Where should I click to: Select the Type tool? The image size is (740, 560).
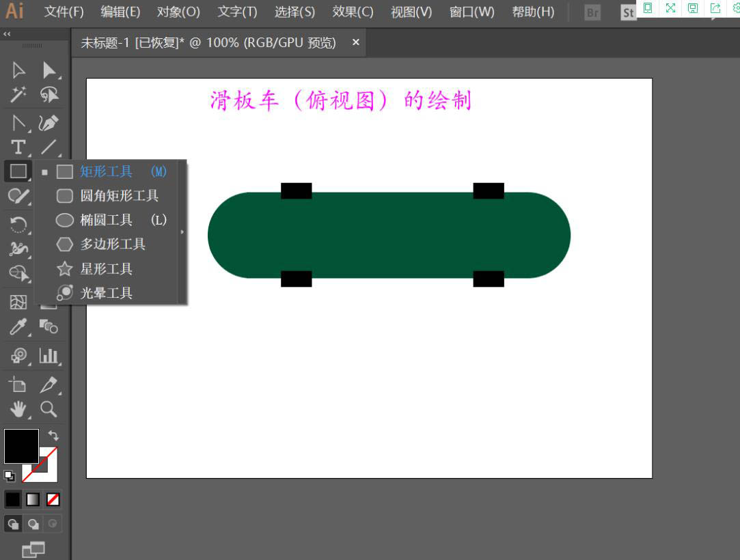[18, 148]
